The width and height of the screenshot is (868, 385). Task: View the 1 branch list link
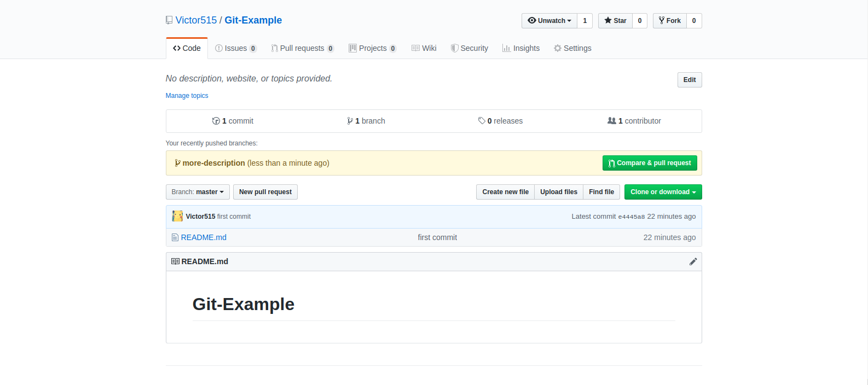tap(366, 121)
